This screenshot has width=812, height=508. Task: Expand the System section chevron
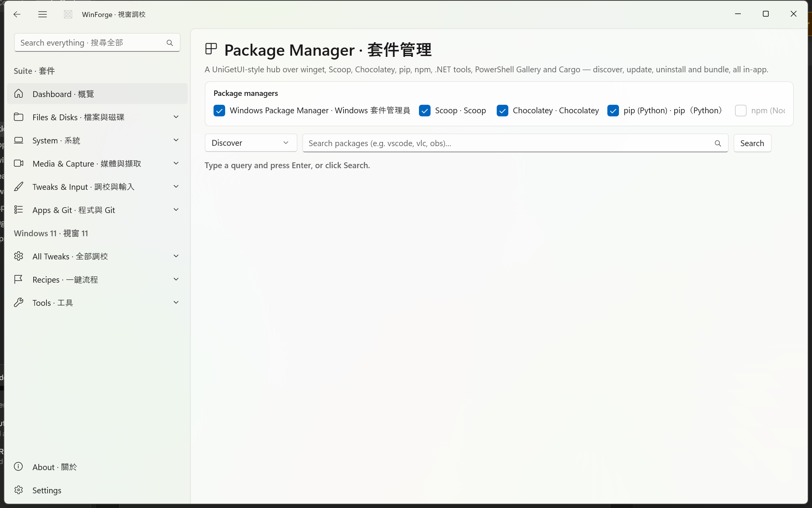click(x=176, y=140)
